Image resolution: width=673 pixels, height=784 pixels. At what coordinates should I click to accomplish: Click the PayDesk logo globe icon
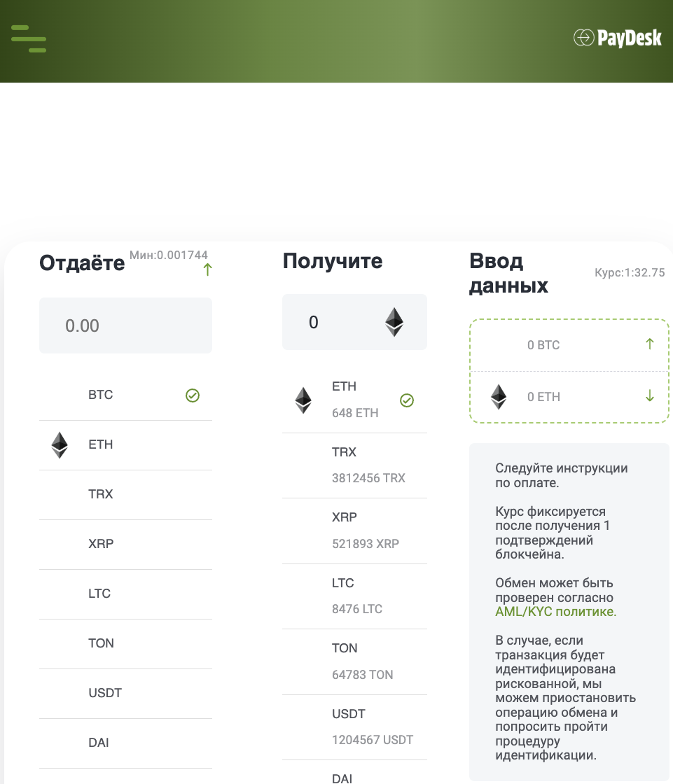click(583, 38)
